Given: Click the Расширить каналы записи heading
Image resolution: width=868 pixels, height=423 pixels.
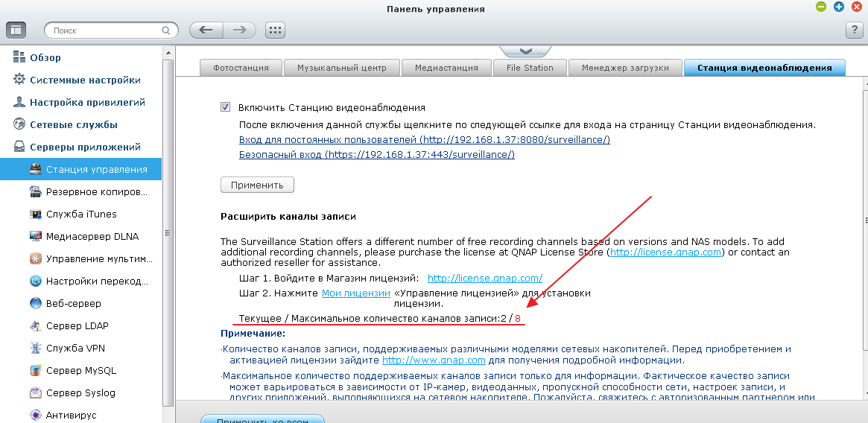Looking at the screenshot, I should point(288,217).
